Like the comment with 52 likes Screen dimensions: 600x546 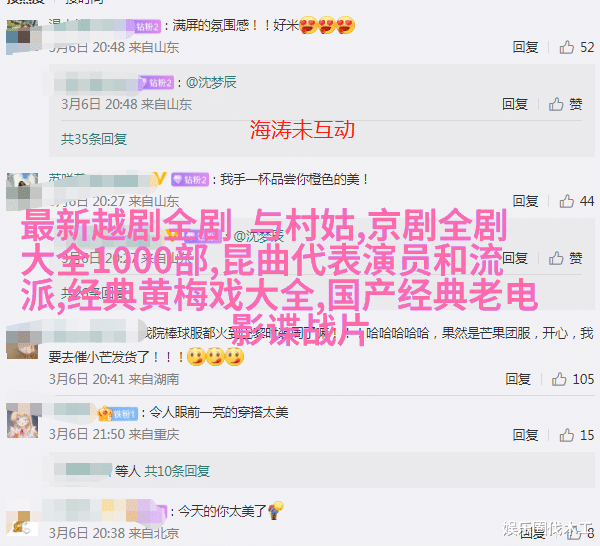point(566,47)
